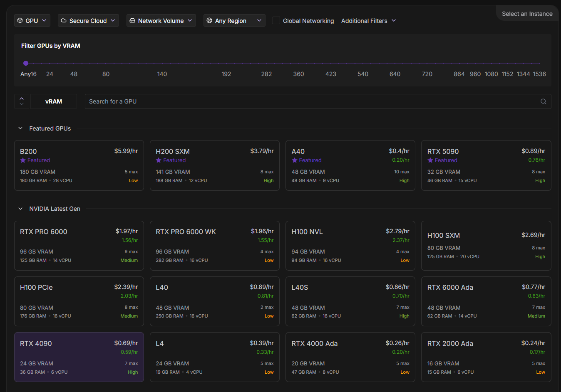Choose the L4 GPU card
This screenshot has height=392, width=561.
tap(215, 357)
